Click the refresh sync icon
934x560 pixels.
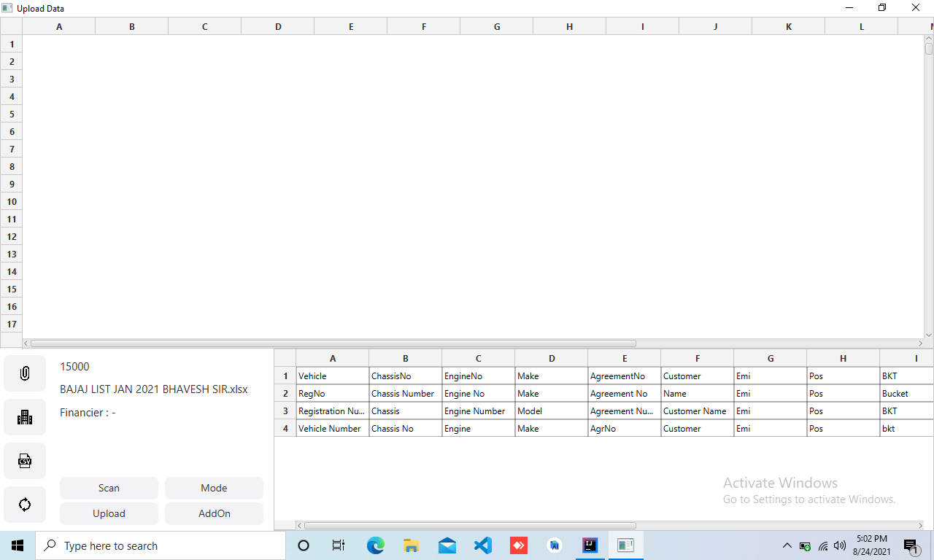click(24, 504)
